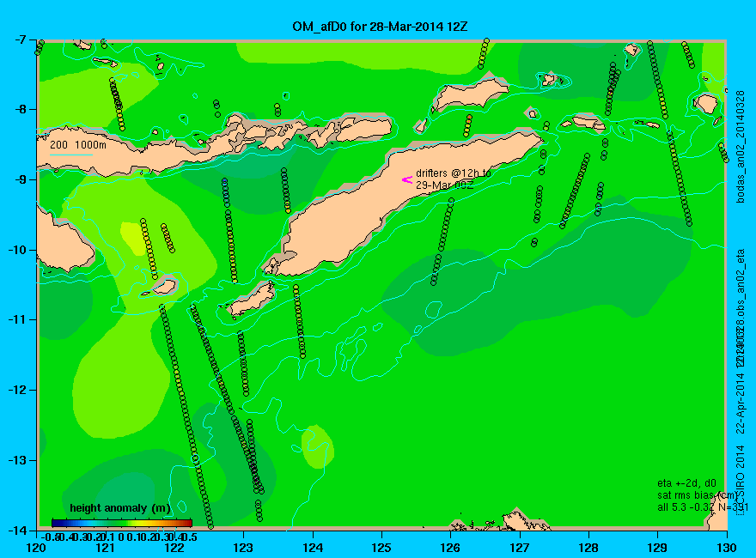
Task: Click the y-axis label "-7"
Action: pyautogui.click(x=21, y=39)
